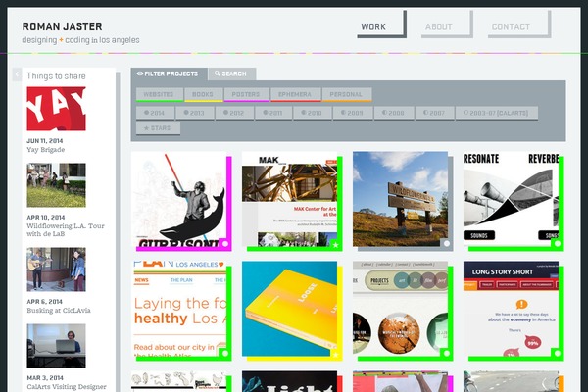588x392 pixels.
Task: Open the CalArts Visiting Designer link
Action: (67, 387)
